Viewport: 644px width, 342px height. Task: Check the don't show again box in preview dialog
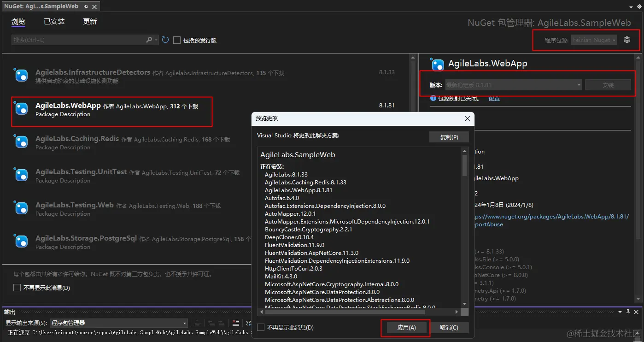click(261, 327)
